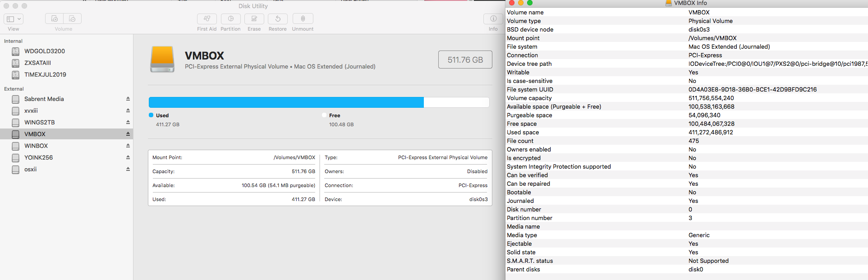Click the VMBOX volume title

pos(204,55)
